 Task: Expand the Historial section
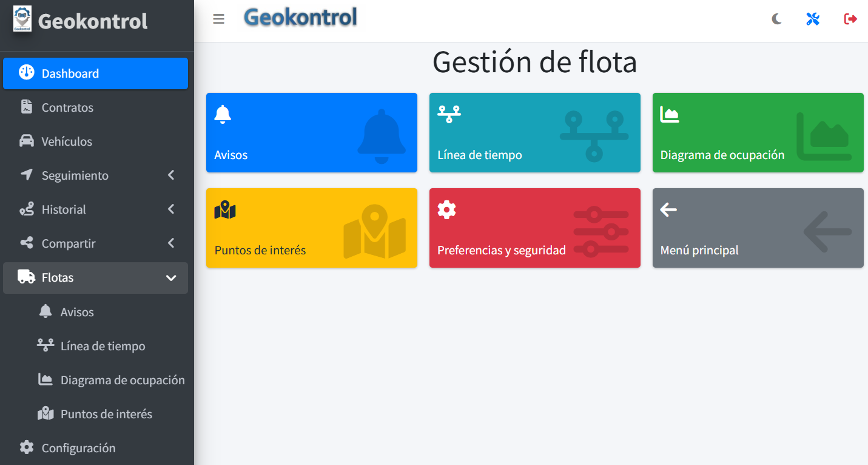point(95,209)
